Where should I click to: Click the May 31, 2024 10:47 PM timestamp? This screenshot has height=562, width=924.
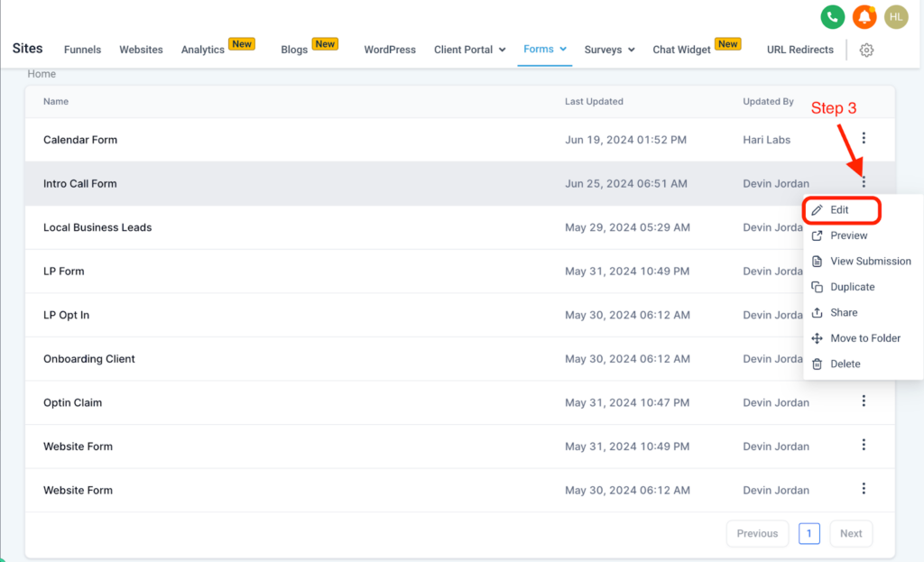627,402
